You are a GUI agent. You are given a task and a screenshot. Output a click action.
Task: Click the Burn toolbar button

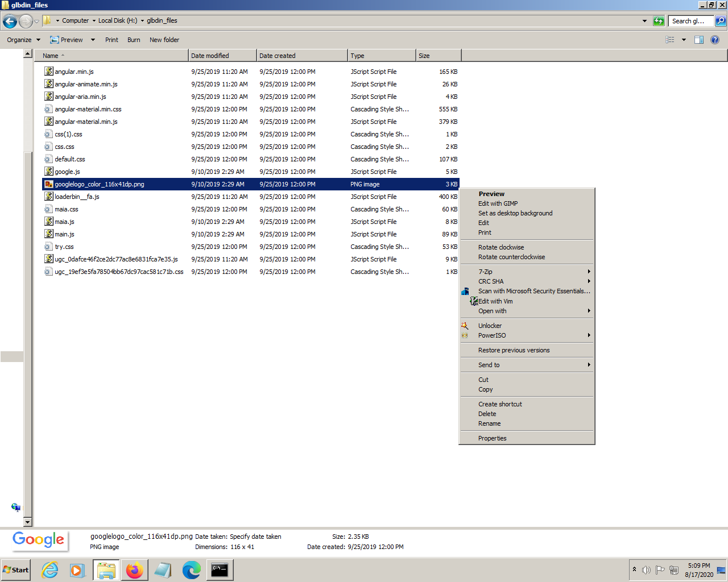point(134,40)
